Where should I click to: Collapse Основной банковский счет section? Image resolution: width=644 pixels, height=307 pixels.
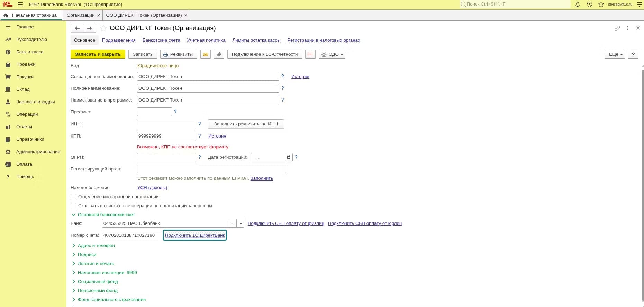pyautogui.click(x=103, y=215)
